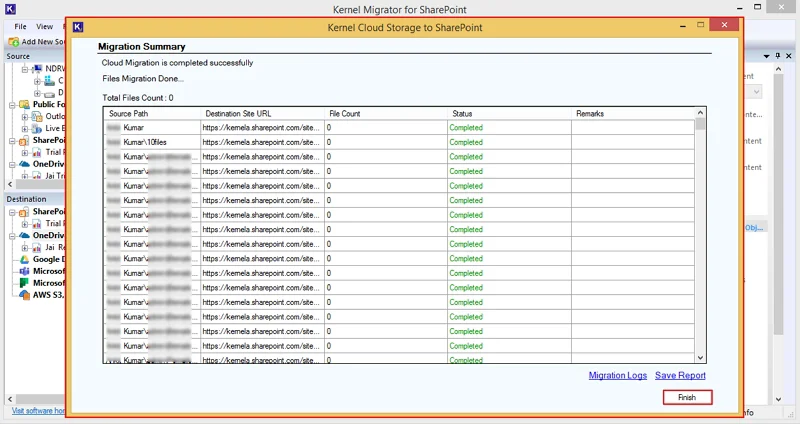Screen dimensions: 800x424
Task: Click the Remarks column header
Action: 633,114
